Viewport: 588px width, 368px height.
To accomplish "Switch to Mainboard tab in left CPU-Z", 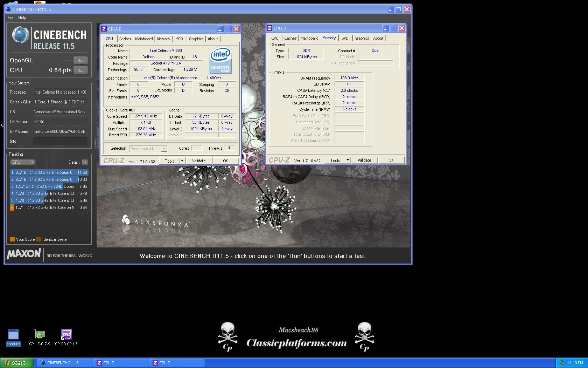I will pos(144,39).
